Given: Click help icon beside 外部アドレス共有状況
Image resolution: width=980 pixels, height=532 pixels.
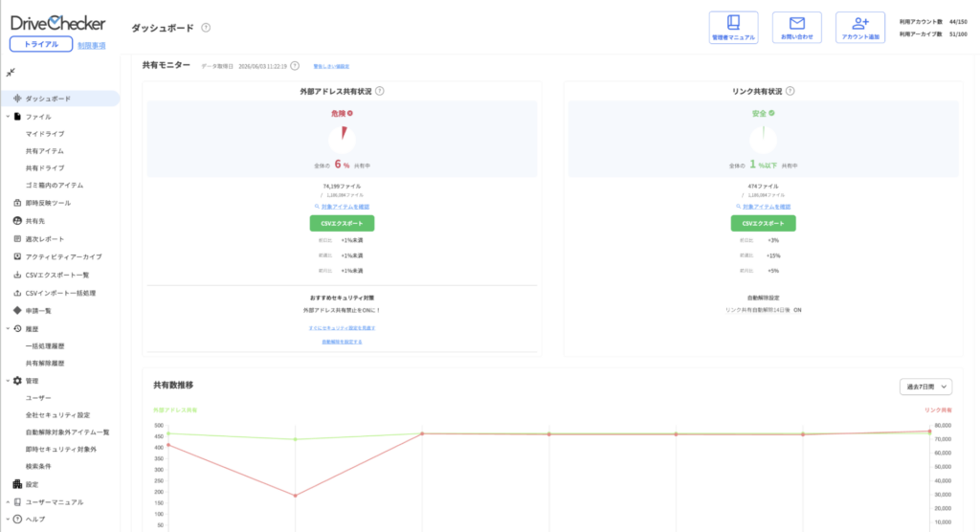Looking at the screenshot, I should pos(379,91).
